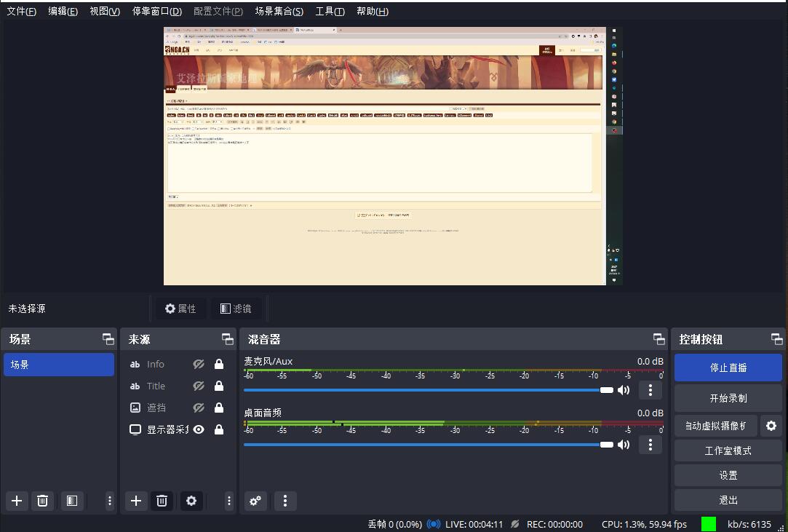Screen dimensions: 788x532
Task: Open advanced audio properties gear icon in mixer
Action: point(255,501)
